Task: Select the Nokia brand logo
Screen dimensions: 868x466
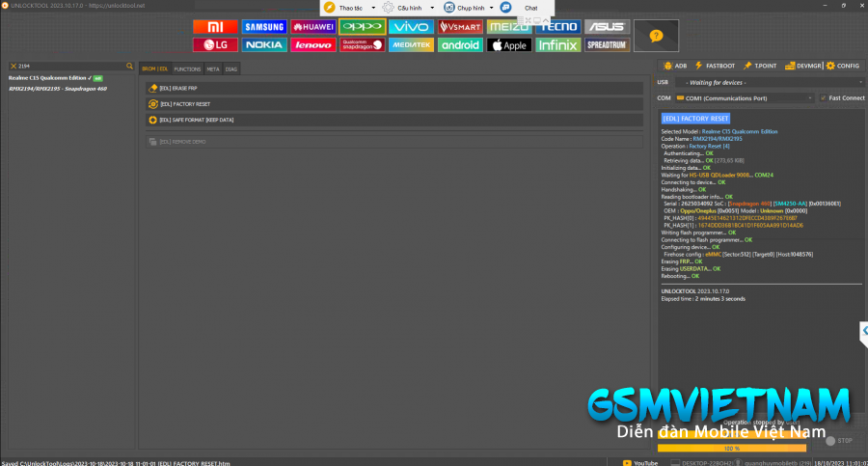Action: click(x=264, y=45)
